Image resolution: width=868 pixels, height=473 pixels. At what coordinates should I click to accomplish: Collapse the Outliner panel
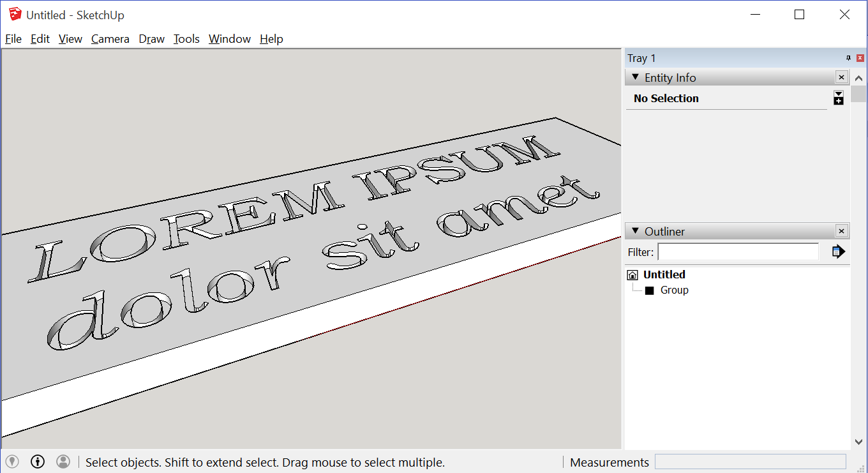(635, 231)
